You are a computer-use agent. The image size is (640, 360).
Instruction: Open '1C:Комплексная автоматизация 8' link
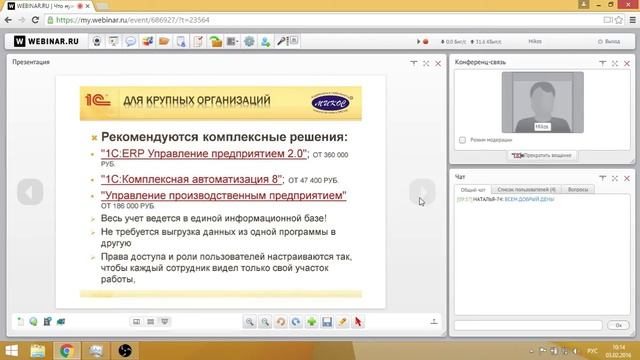[191, 179]
